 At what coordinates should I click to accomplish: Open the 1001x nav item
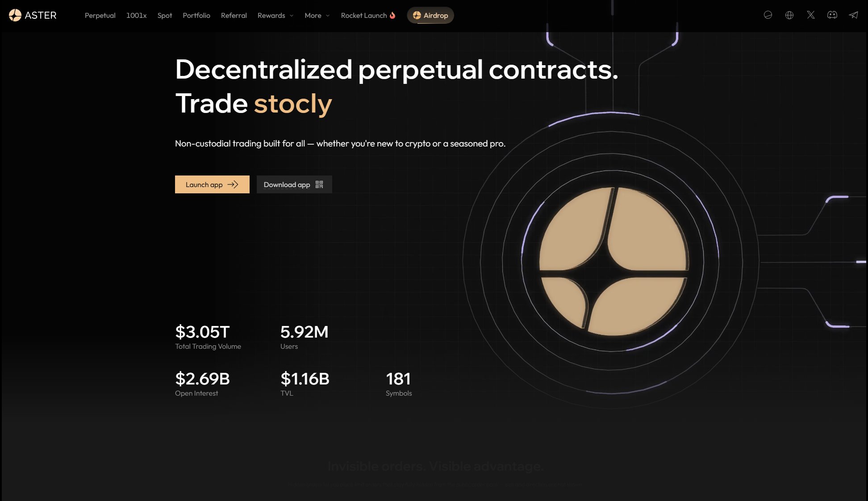coord(136,15)
